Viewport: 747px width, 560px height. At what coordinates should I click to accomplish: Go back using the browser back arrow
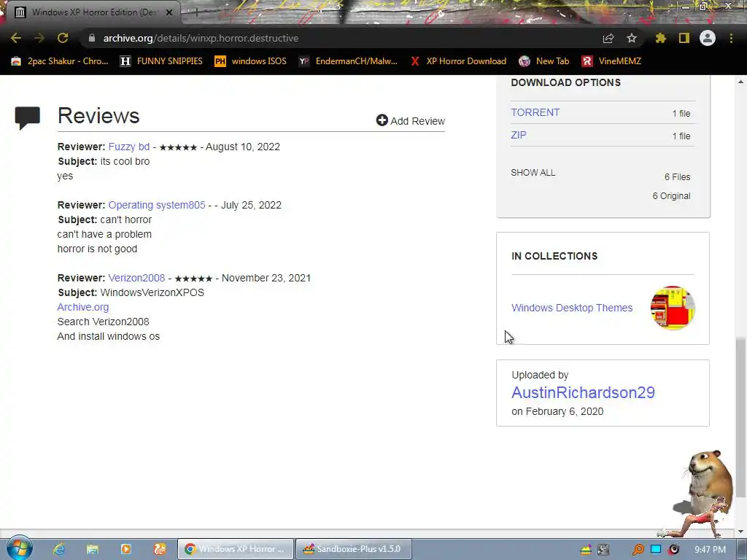16,38
